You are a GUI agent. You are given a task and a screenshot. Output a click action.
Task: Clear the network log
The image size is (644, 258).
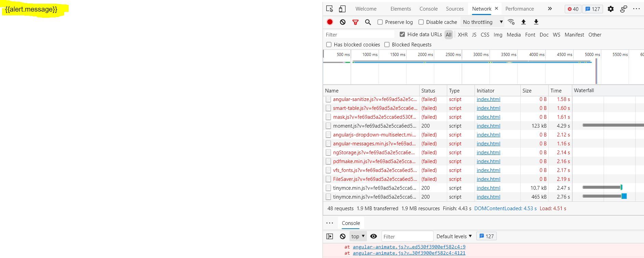343,22
